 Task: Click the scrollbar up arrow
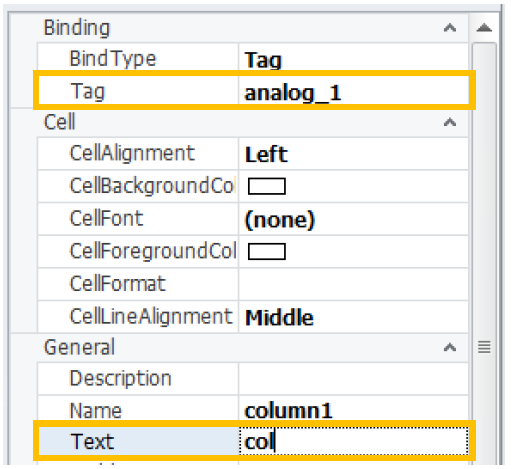tap(484, 28)
